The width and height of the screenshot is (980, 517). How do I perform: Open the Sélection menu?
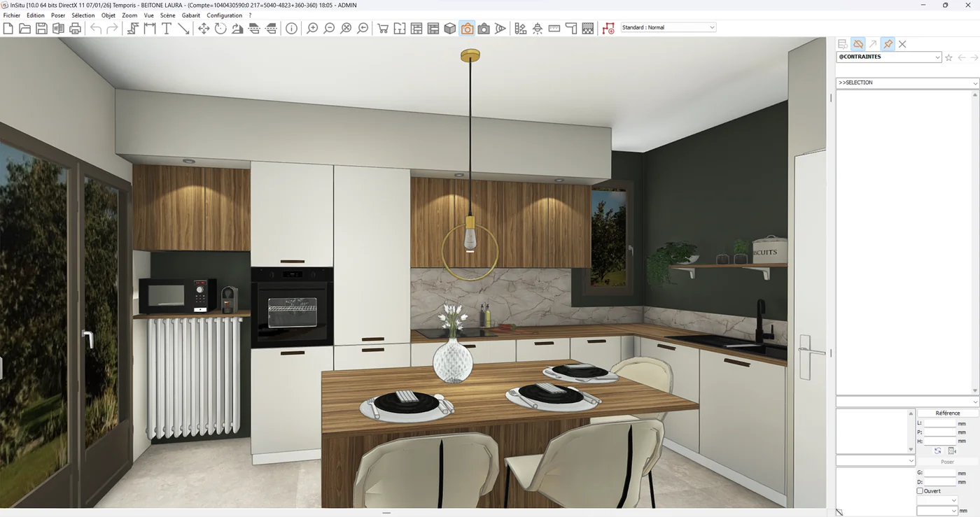(83, 15)
